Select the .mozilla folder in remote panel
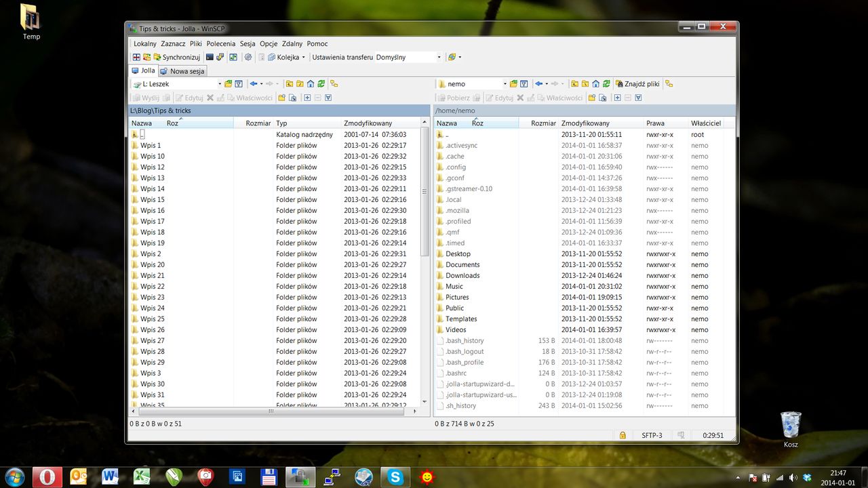Viewport: 868px width, 488px height. pyautogui.click(x=457, y=210)
